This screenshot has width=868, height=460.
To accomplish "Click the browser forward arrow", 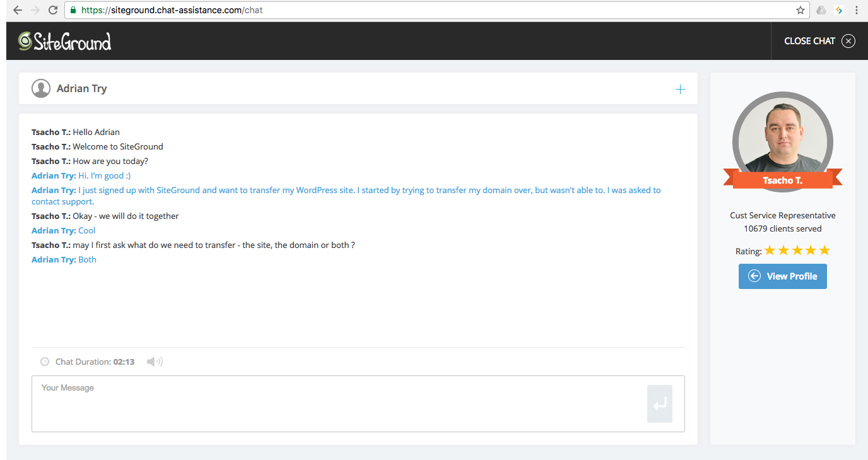I will click(x=35, y=10).
